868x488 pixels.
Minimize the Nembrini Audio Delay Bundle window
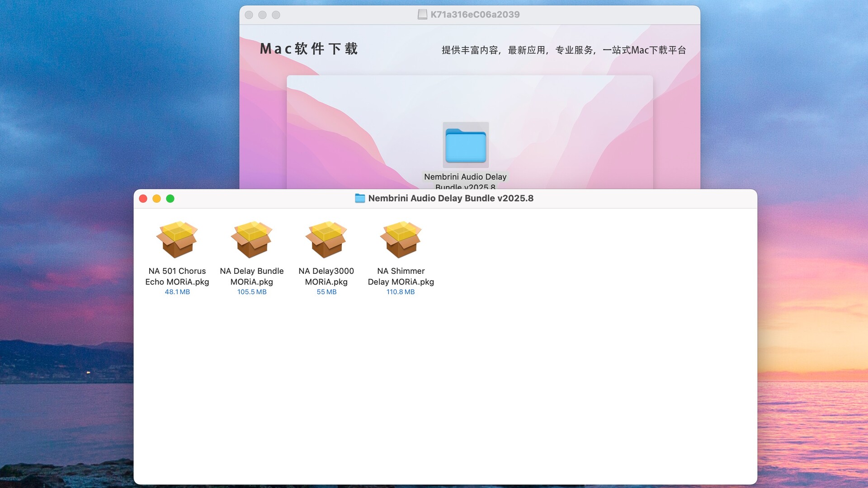pos(157,199)
